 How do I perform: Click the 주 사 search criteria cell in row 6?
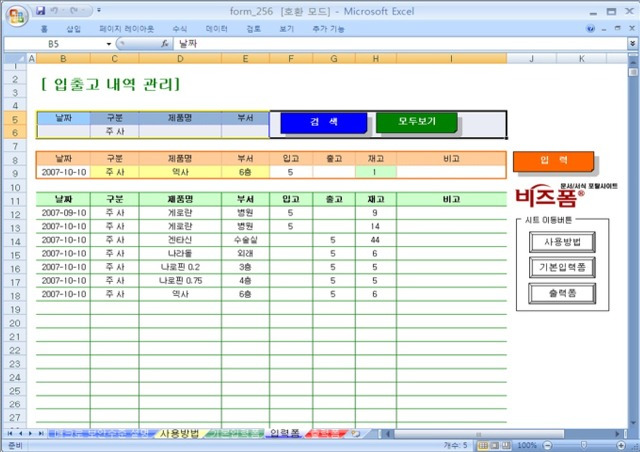pyautogui.click(x=115, y=131)
